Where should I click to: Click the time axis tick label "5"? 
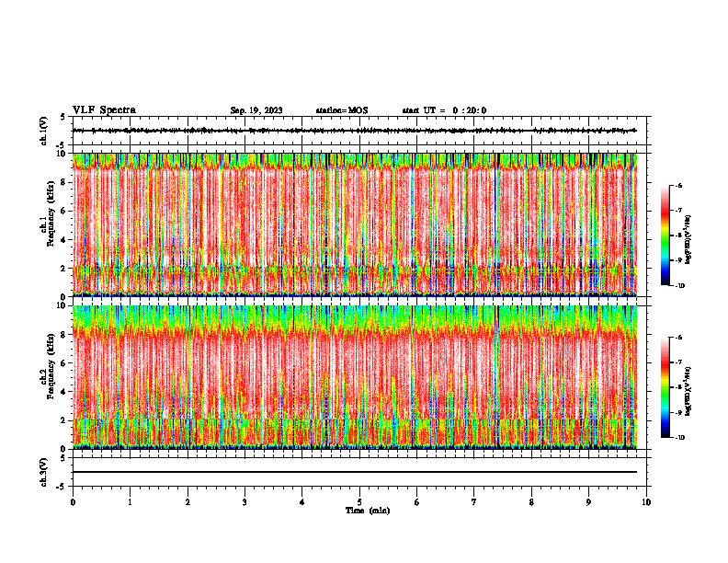[x=359, y=502]
